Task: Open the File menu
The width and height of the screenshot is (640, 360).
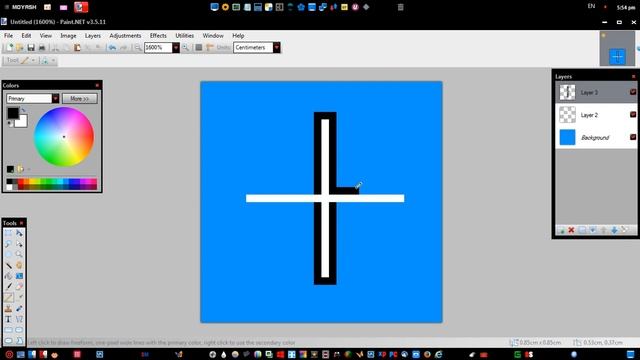Action: tap(8, 36)
